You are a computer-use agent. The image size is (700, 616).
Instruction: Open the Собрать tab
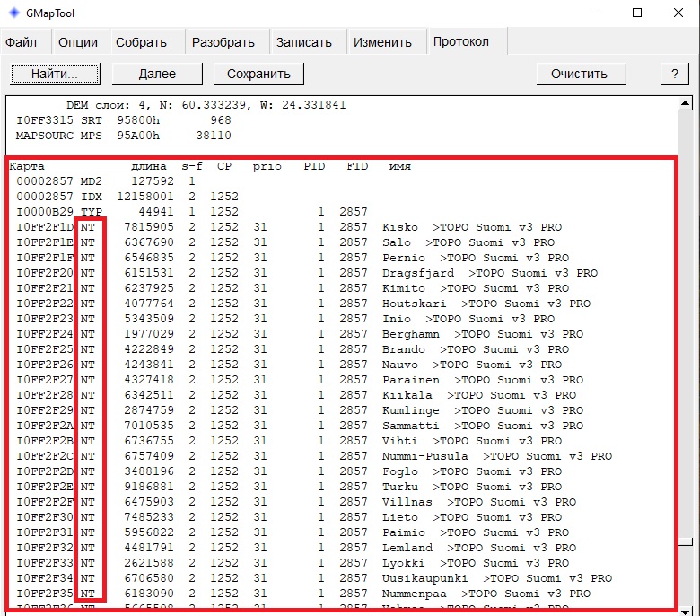point(141,42)
